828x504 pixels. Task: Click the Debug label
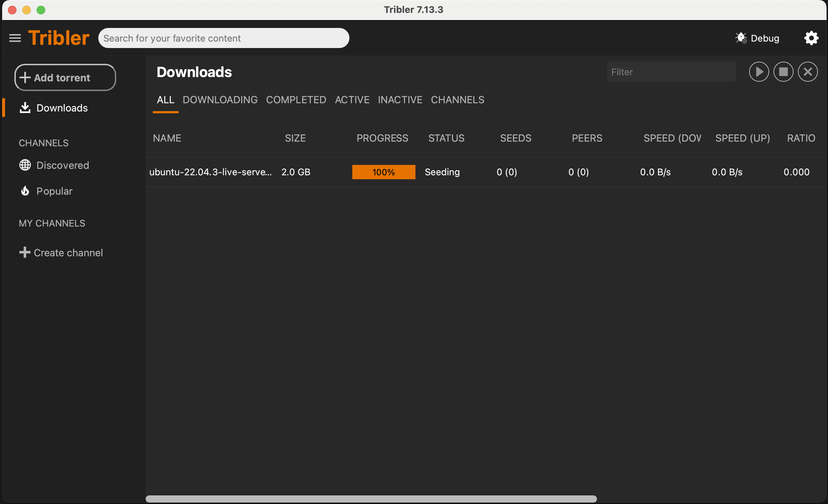click(765, 38)
